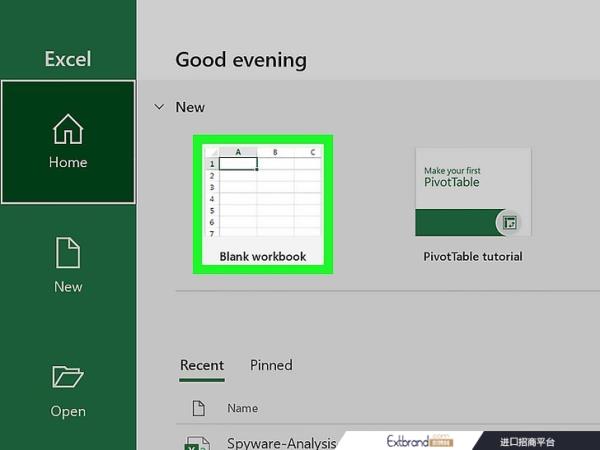Click the 'Blank workbook' caption text
This screenshot has height=450, width=600.
pos(263,257)
